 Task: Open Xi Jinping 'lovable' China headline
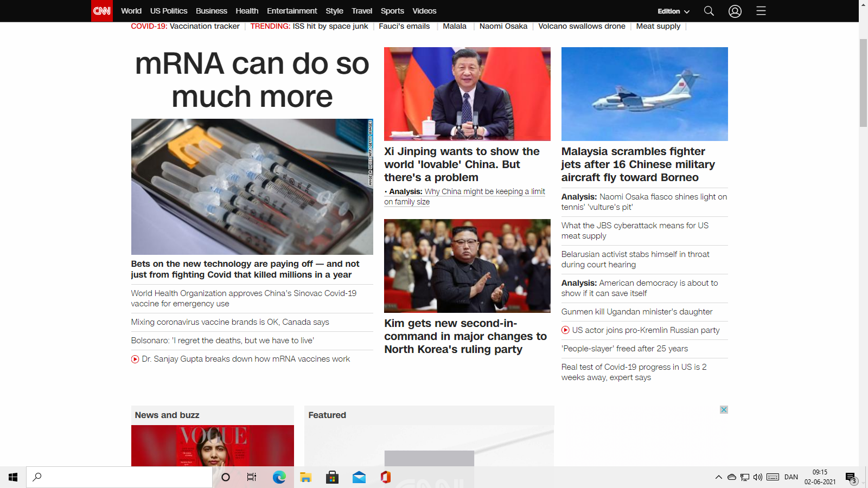[x=462, y=164]
